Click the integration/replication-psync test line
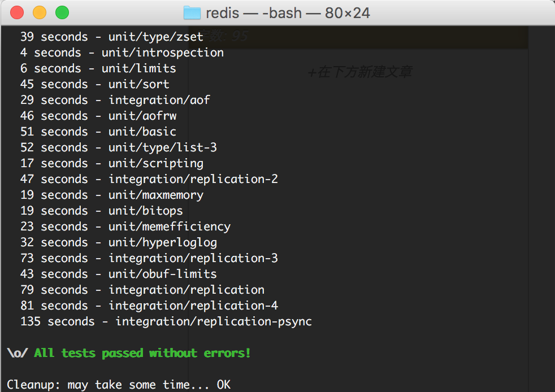 (166, 321)
